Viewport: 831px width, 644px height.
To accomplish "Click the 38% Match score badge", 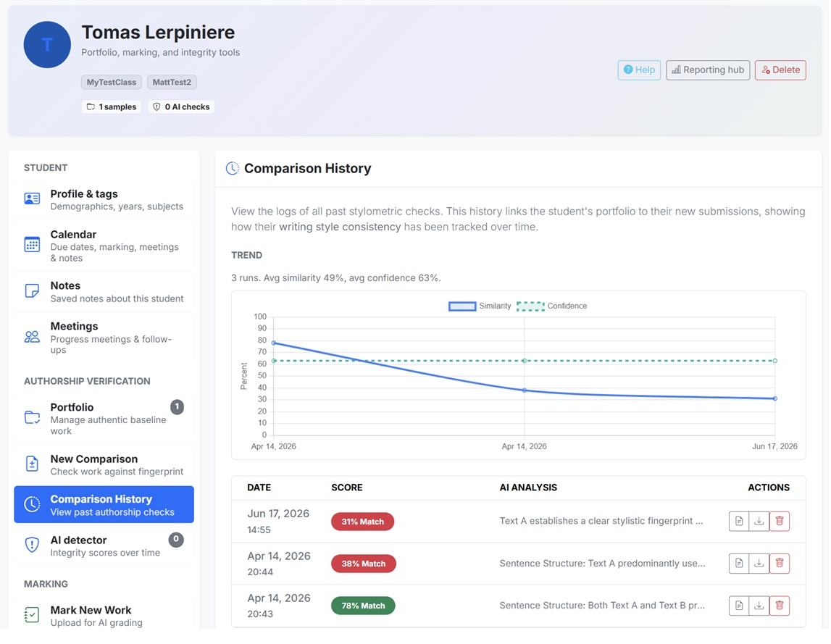I will pyautogui.click(x=364, y=564).
